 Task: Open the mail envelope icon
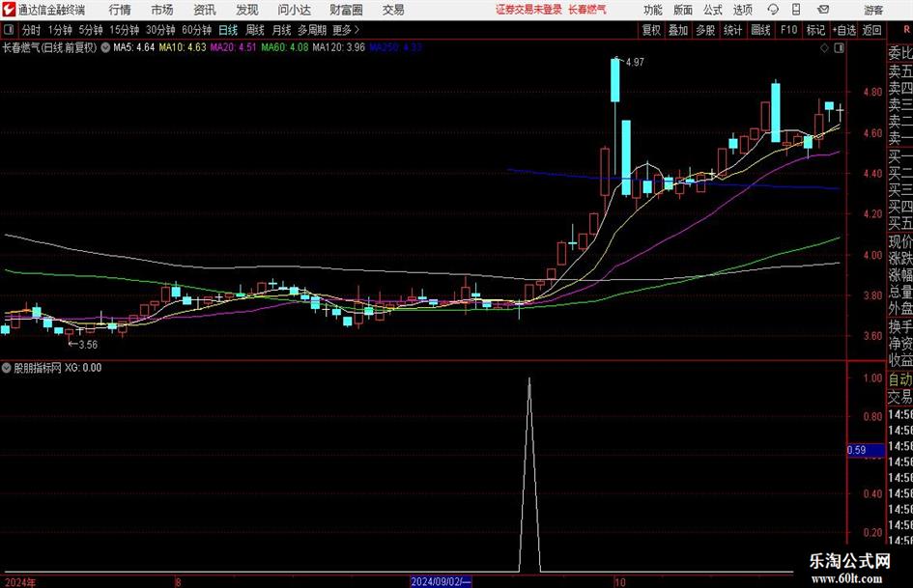click(823, 10)
